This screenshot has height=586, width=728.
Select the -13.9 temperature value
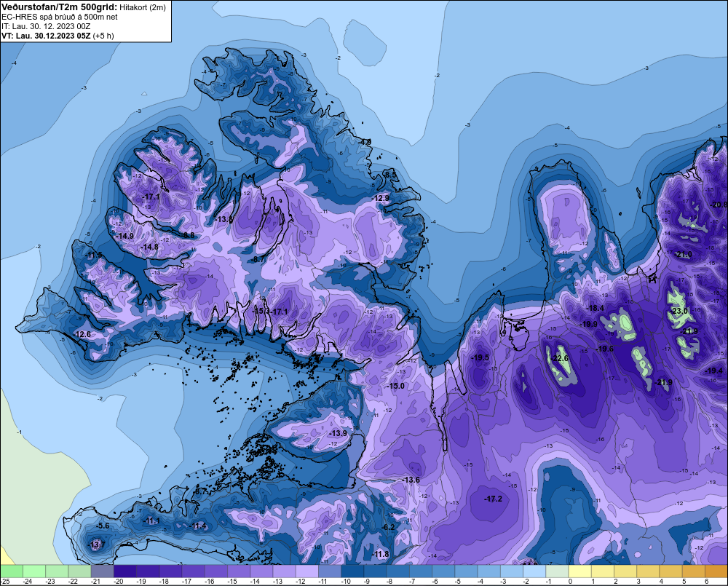338,433
